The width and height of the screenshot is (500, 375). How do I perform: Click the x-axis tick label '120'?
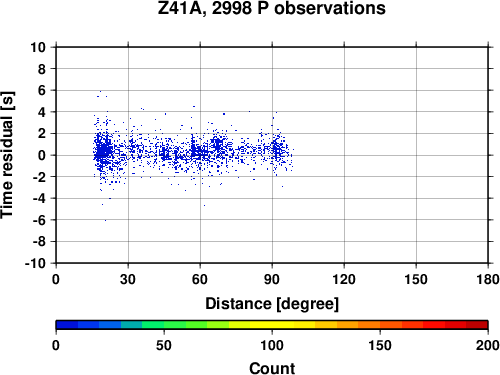click(344, 279)
